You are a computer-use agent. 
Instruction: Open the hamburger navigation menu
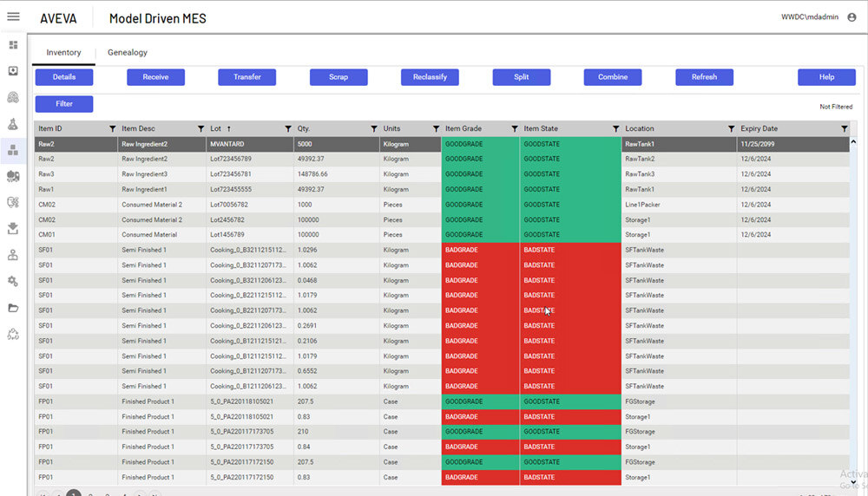click(13, 17)
